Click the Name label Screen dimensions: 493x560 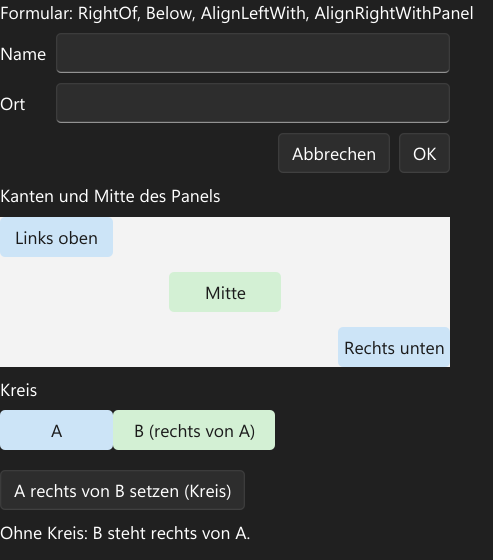(23, 54)
